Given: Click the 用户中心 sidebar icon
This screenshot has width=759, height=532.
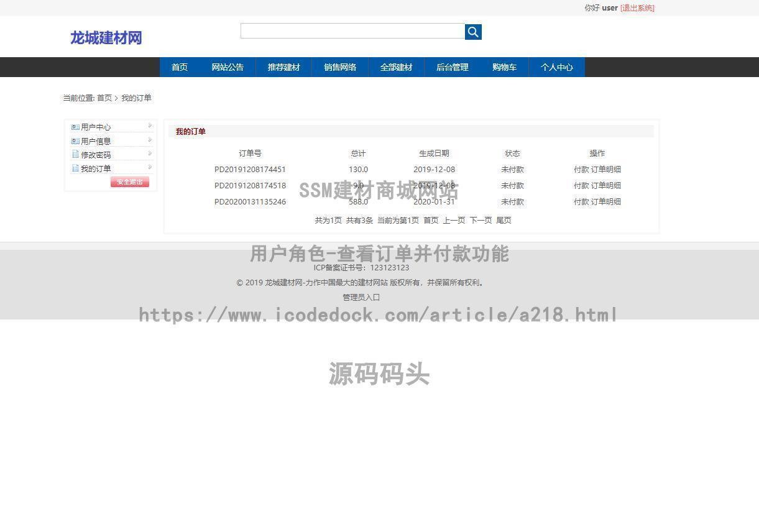Looking at the screenshot, I should point(74,127).
